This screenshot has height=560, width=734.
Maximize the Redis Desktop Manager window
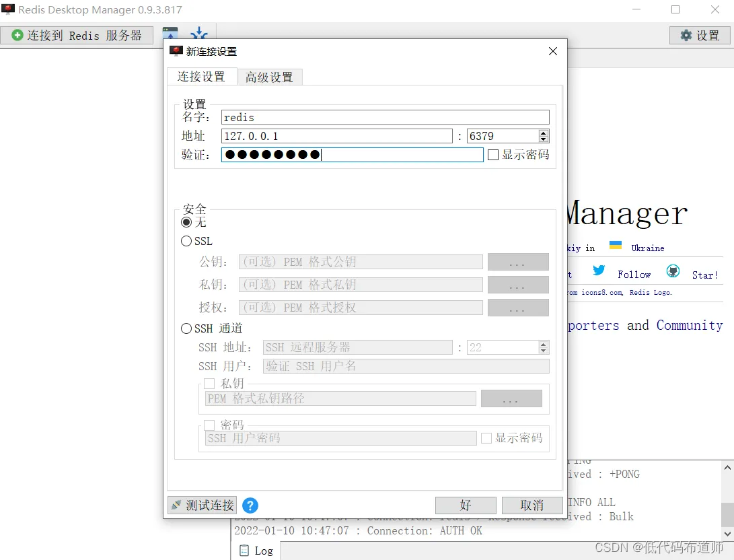675,9
